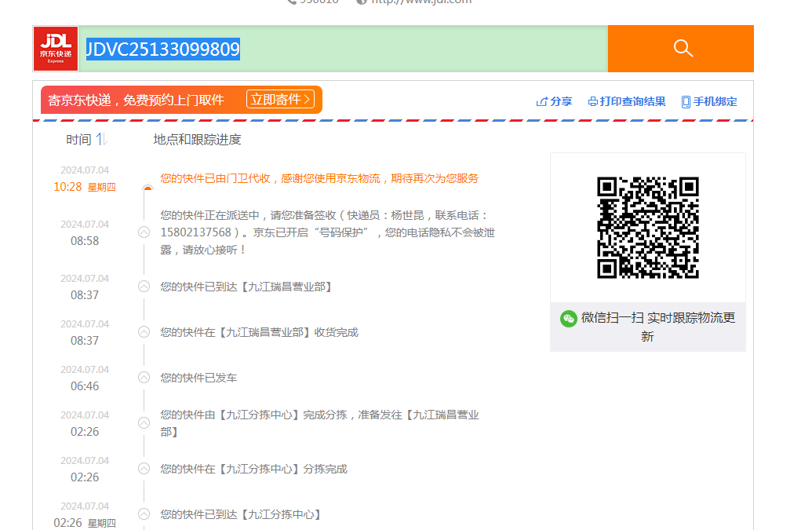
Task: Click the status text 您的快件已由门卫代收
Action: [216, 178]
